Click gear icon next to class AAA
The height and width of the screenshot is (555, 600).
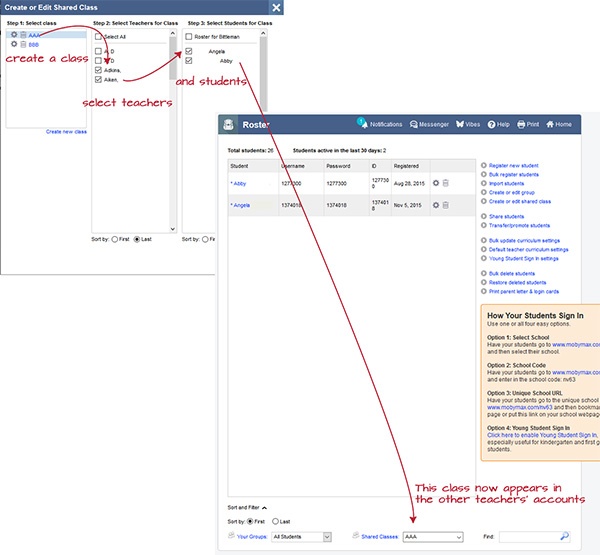click(x=14, y=34)
